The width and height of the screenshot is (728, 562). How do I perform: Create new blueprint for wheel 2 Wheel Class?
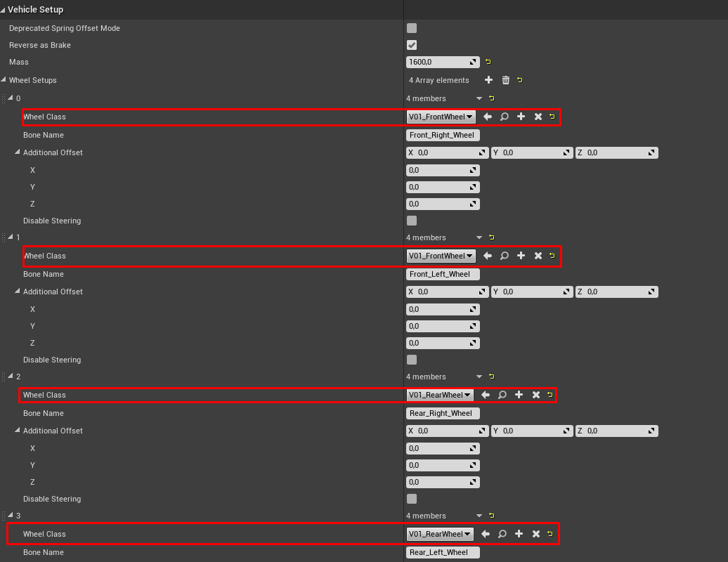pos(519,395)
